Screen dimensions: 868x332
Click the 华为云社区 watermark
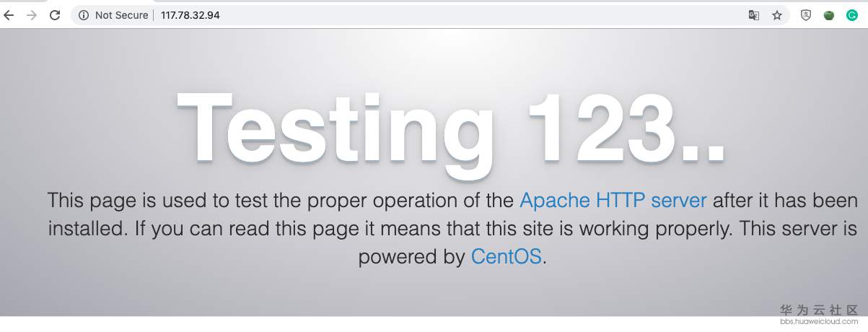(819, 310)
